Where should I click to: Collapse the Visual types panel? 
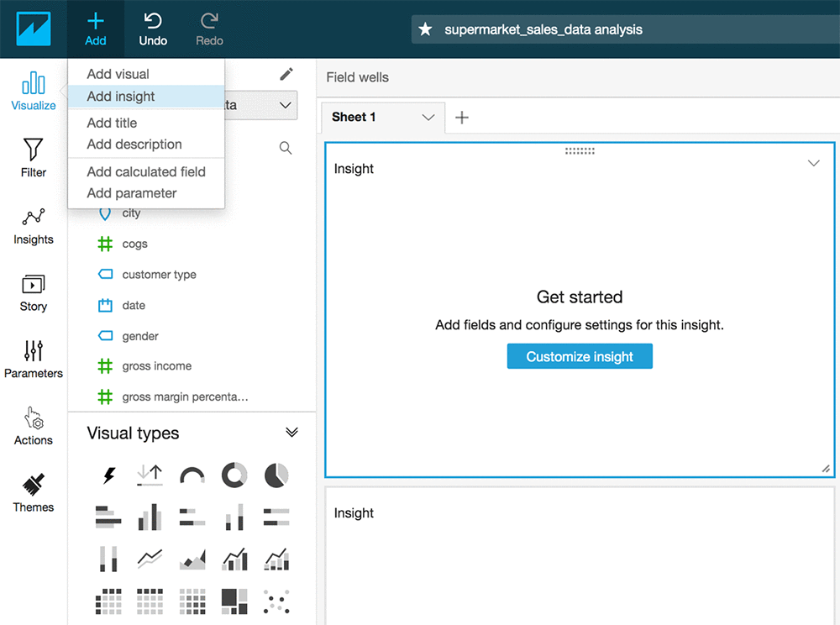point(291,432)
